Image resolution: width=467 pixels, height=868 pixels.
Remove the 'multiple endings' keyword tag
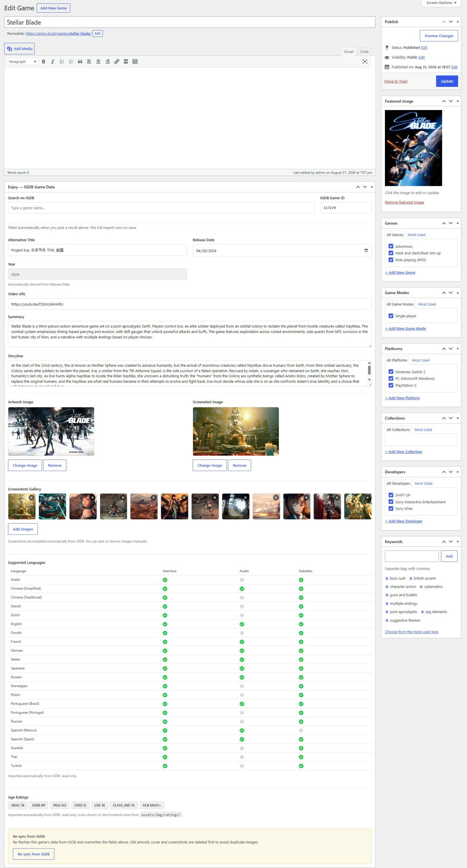(387, 604)
